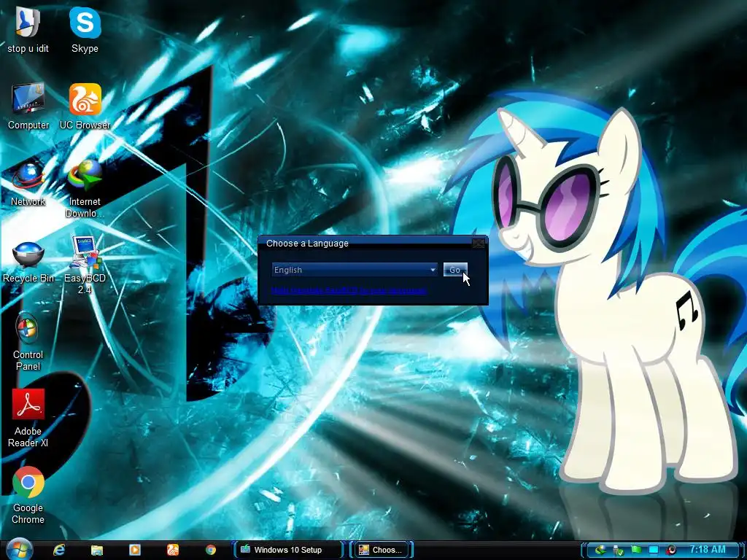Select the 'stop u idit' desktop shortcut
This screenshot has height=560, width=747.
coord(28,29)
